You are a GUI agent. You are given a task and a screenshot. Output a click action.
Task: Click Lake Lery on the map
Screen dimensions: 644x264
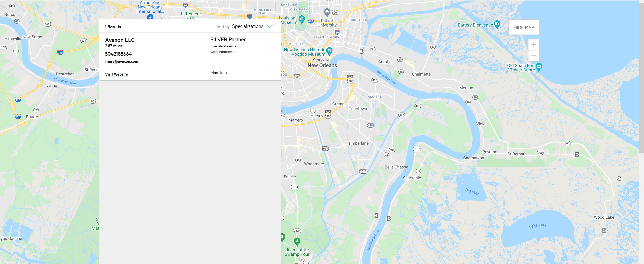click(x=537, y=225)
